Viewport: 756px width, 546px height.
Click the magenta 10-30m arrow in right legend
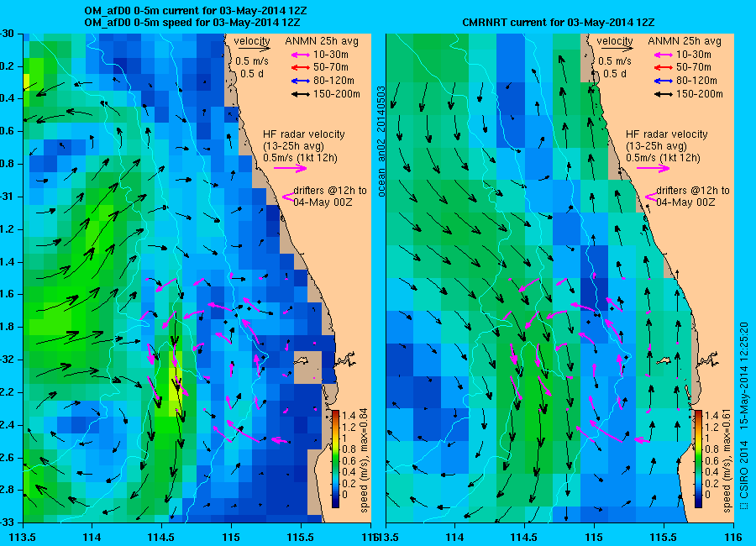click(x=664, y=55)
